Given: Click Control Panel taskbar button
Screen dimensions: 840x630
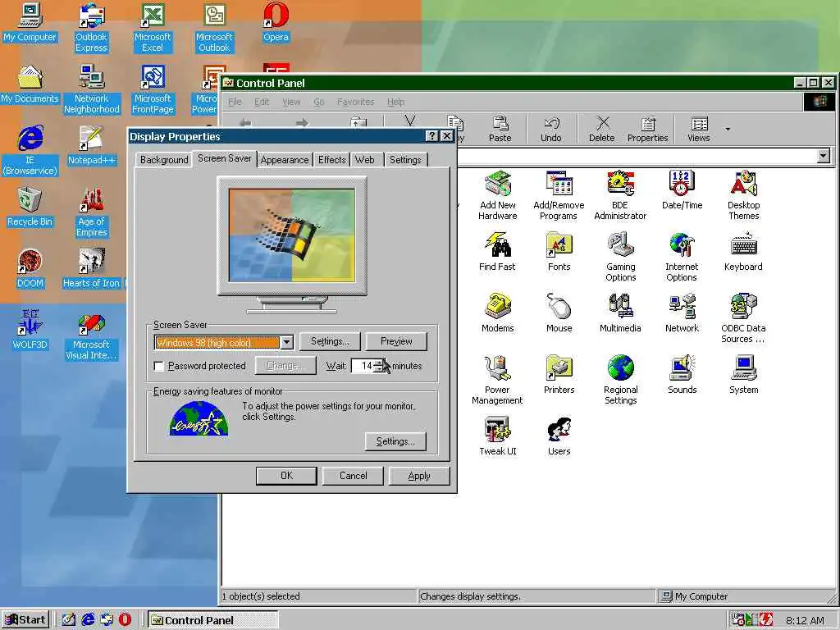Looking at the screenshot, I should pos(213,620).
